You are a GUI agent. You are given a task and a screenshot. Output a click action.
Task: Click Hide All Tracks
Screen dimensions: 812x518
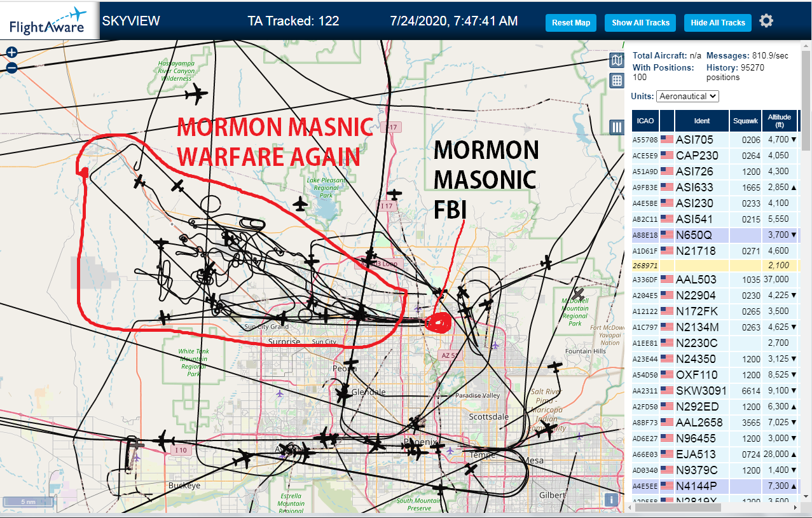tap(718, 22)
